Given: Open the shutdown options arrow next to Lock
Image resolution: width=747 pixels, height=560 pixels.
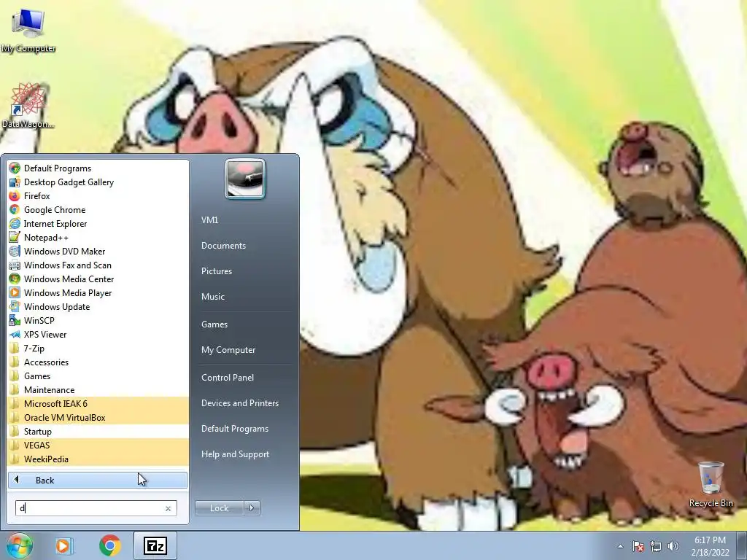Looking at the screenshot, I should click(252, 508).
